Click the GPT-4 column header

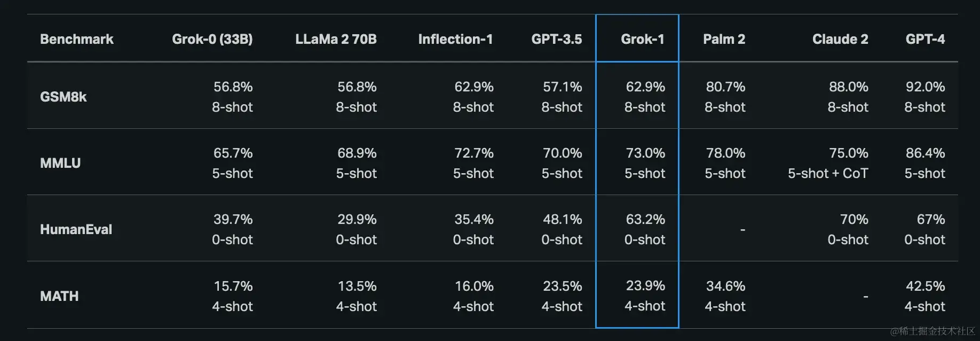(925, 39)
